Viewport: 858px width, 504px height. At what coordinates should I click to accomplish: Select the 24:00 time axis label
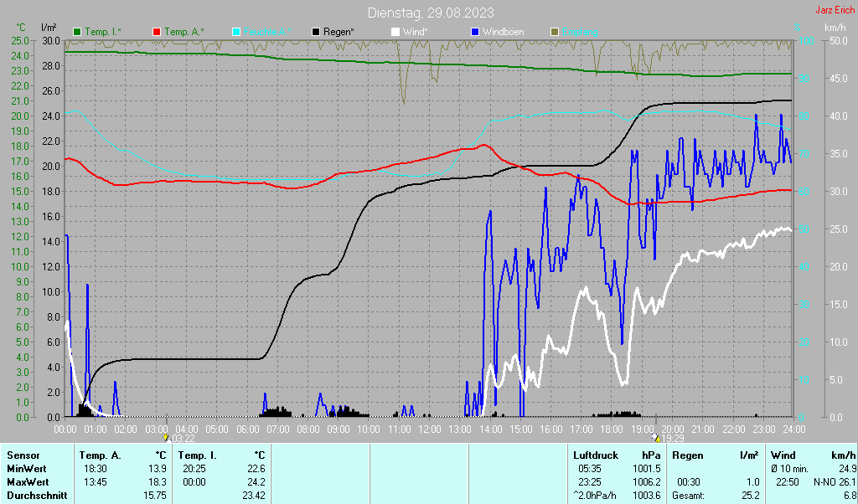[x=793, y=429]
